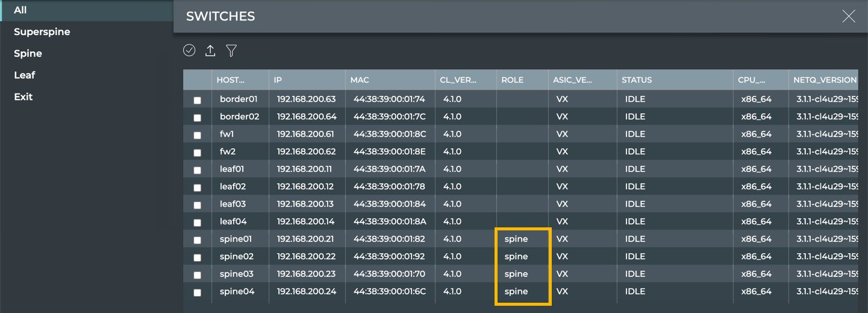Click the export upload arrow icon
Image resolution: width=868 pixels, height=313 pixels.
210,51
